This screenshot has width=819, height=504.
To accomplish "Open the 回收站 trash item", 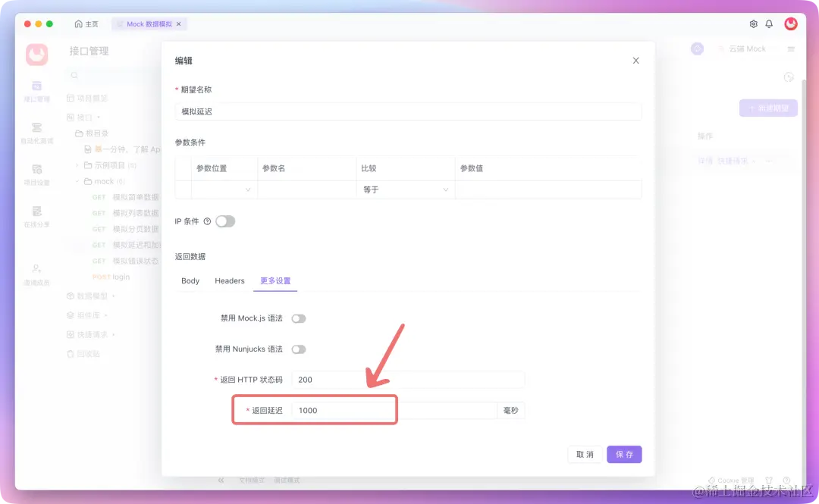I will point(83,354).
